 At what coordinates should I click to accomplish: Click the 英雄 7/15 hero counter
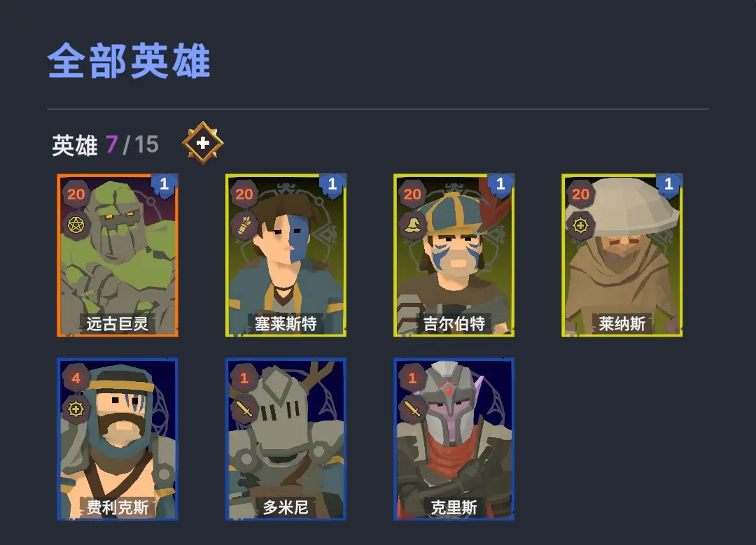coord(105,145)
